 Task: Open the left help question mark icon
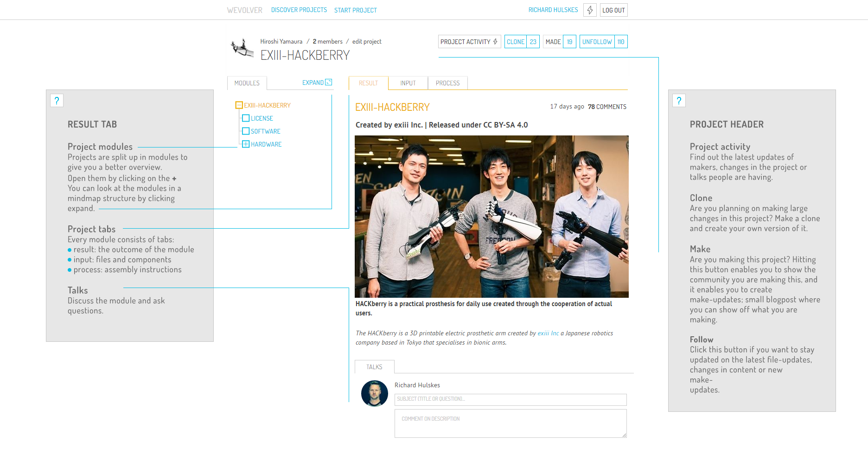[x=57, y=101]
